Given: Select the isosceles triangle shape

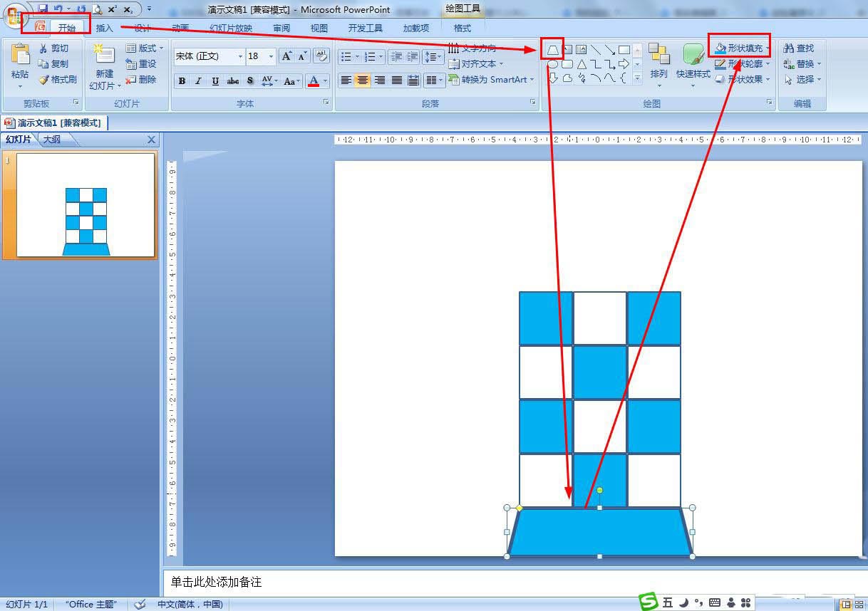Looking at the screenshot, I should tap(582, 64).
